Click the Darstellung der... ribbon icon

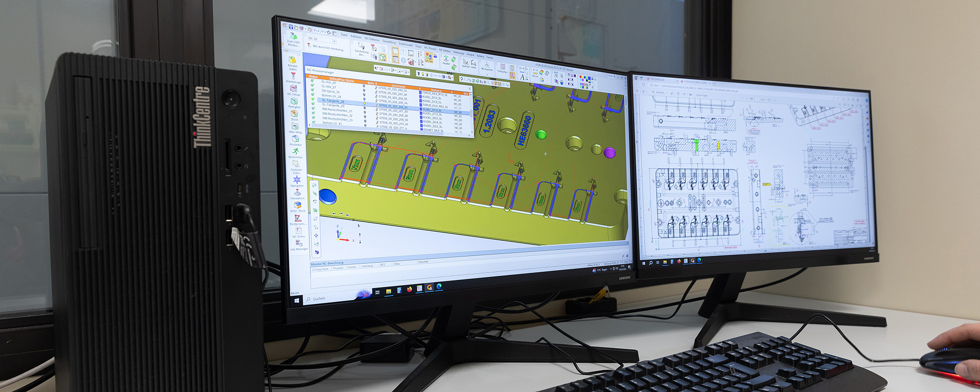[361, 48]
